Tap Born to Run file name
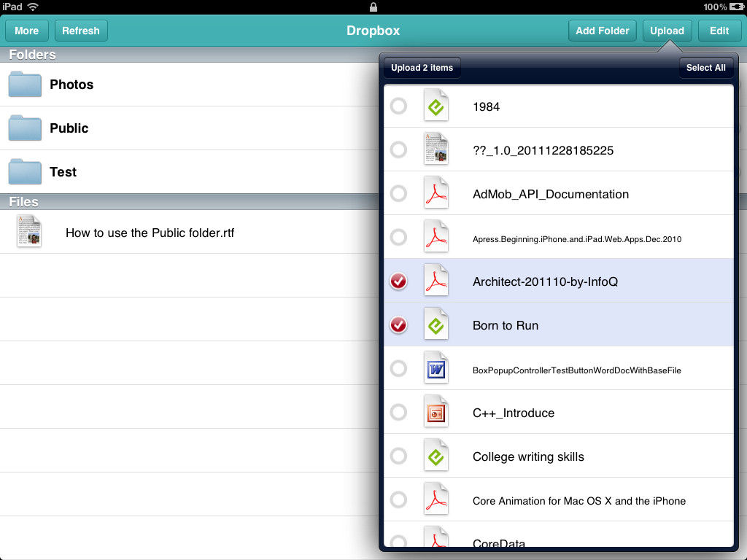 tap(506, 325)
